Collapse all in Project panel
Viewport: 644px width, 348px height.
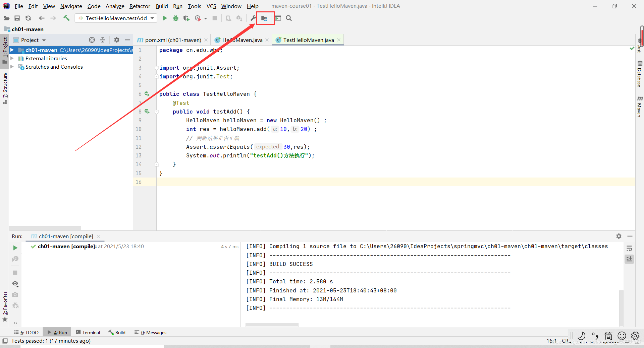pyautogui.click(x=103, y=40)
